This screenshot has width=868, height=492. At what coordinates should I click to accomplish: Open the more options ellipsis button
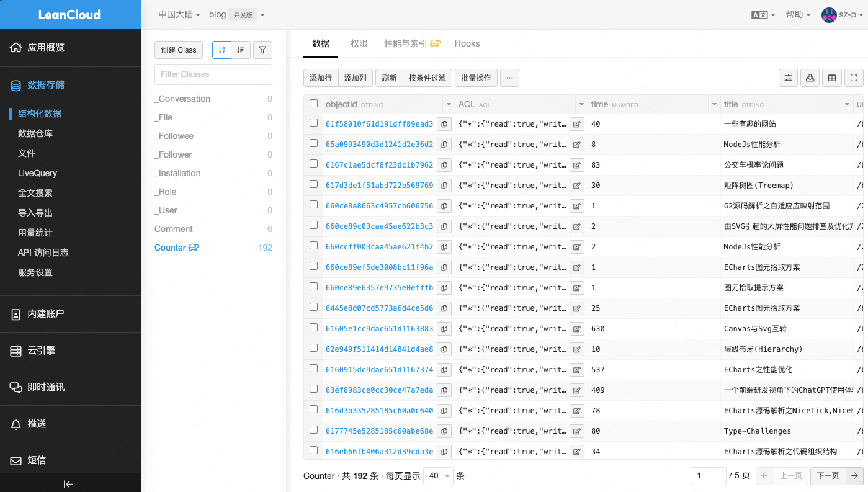pos(509,78)
